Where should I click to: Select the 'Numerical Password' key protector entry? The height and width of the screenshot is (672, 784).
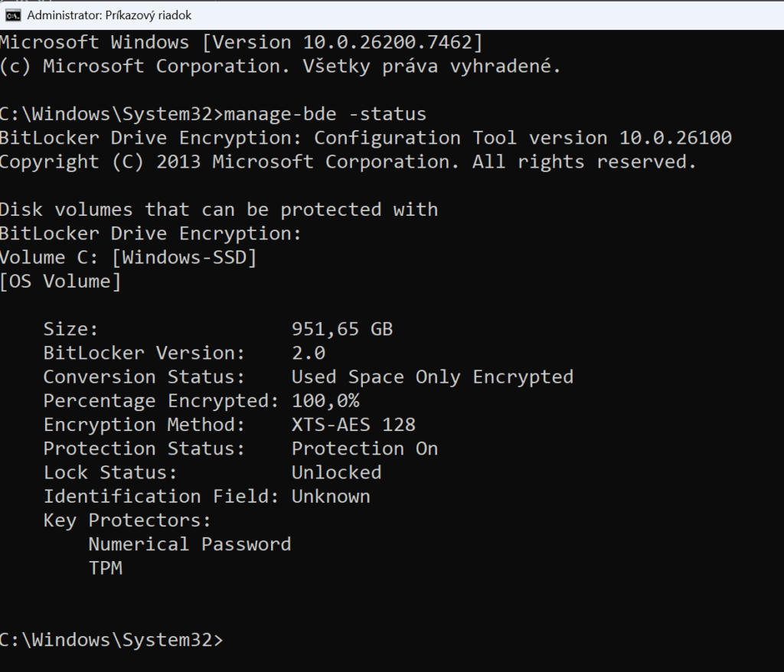pyautogui.click(x=190, y=543)
